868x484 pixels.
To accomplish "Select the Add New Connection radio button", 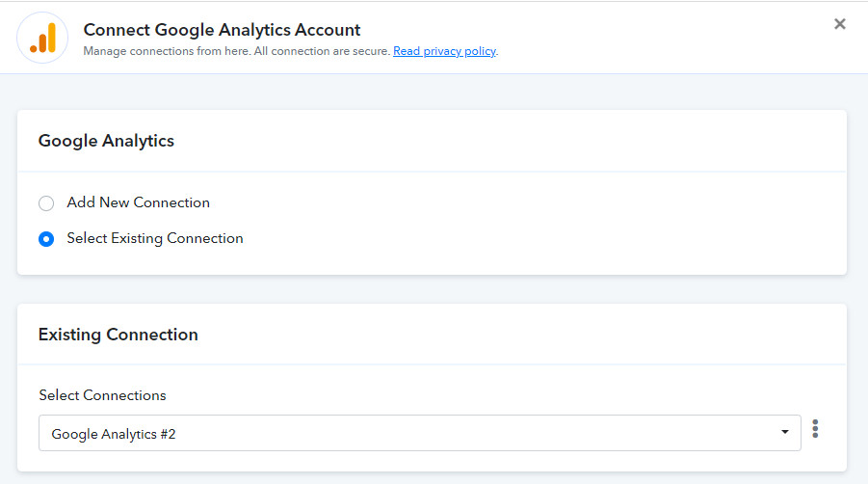I will pyautogui.click(x=46, y=203).
